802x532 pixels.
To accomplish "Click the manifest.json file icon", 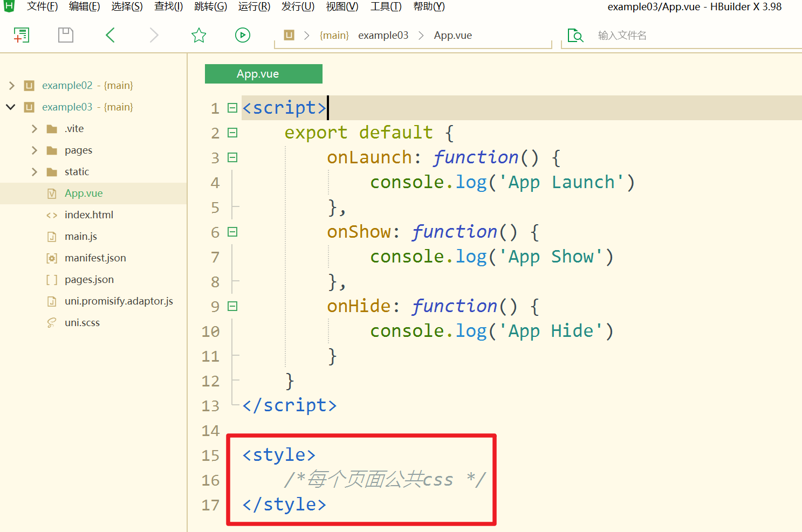I will pyautogui.click(x=52, y=258).
